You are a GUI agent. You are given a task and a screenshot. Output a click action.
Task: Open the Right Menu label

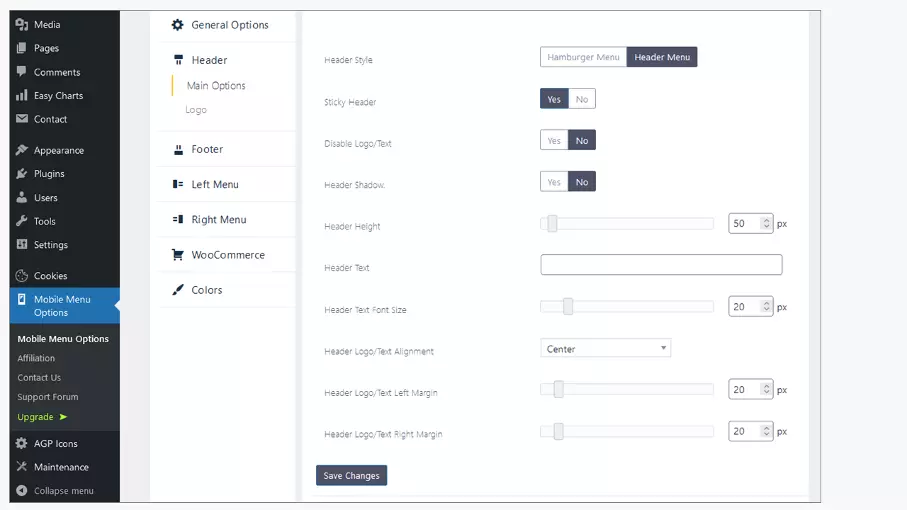tap(219, 219)
